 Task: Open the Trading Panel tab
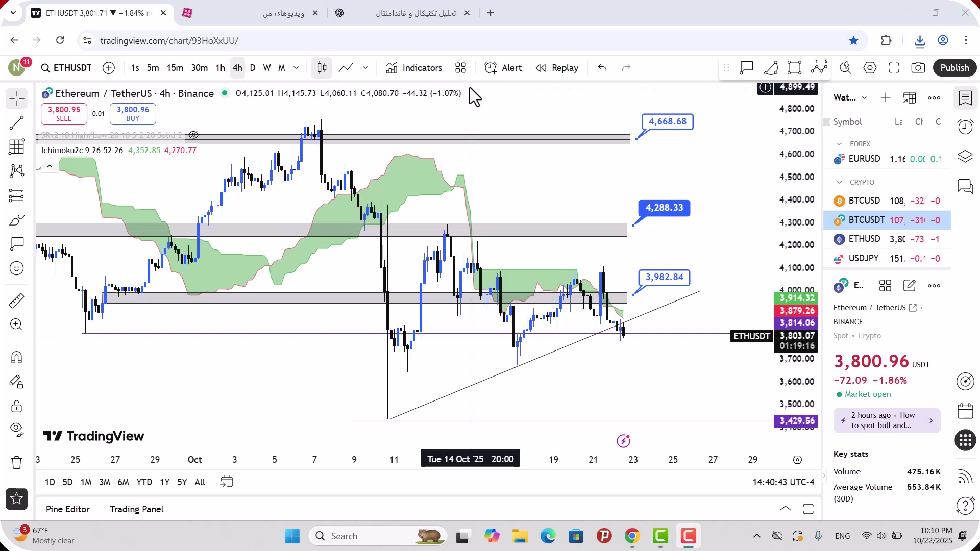click(137, 509)
